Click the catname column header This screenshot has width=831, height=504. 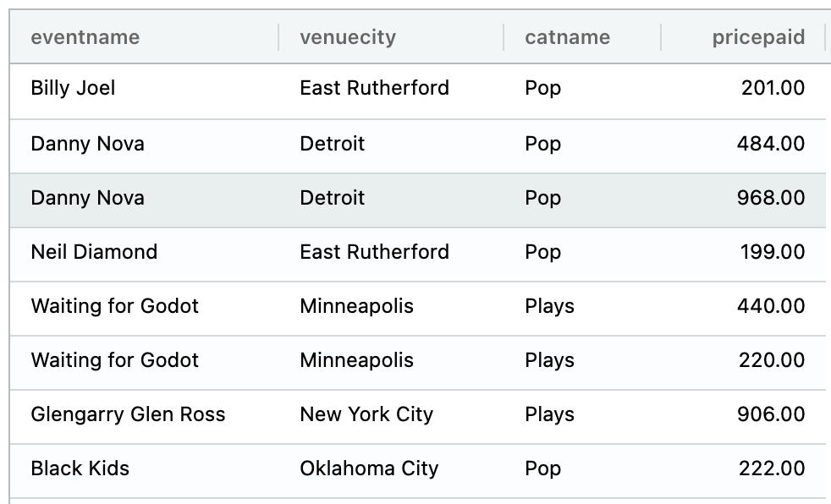(567, 37)
